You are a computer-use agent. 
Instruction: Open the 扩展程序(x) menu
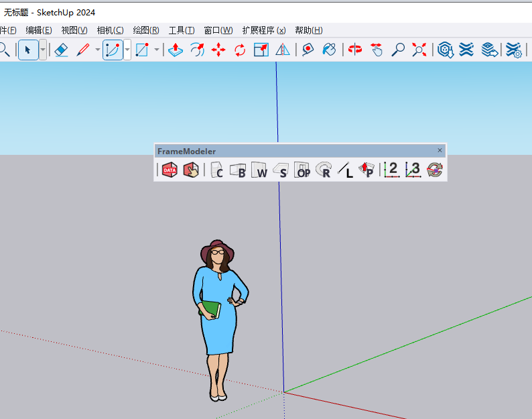coord(264,30)
